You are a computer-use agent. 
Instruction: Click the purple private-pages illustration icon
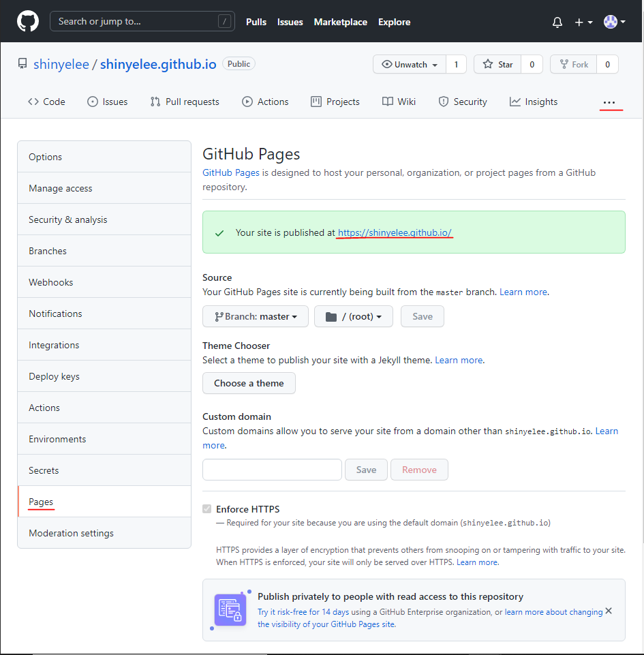230,609
